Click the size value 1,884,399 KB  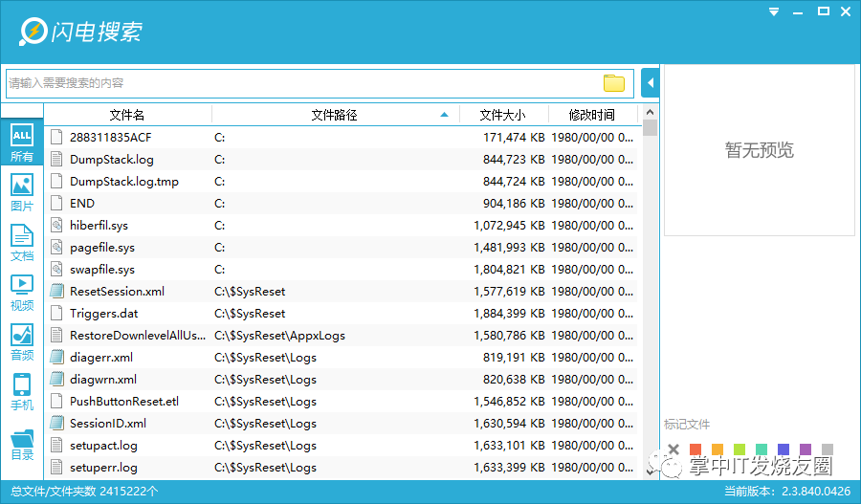point(510,314)
